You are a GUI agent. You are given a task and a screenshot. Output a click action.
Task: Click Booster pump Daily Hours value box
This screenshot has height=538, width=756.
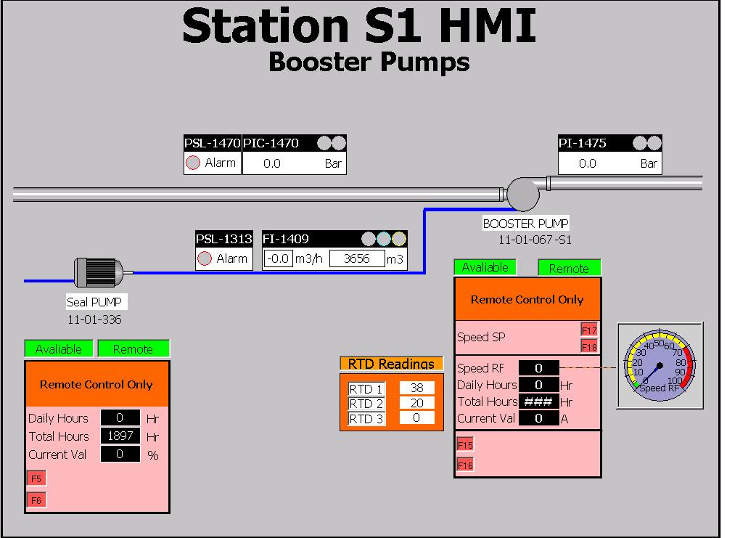[x=539, y=385]
